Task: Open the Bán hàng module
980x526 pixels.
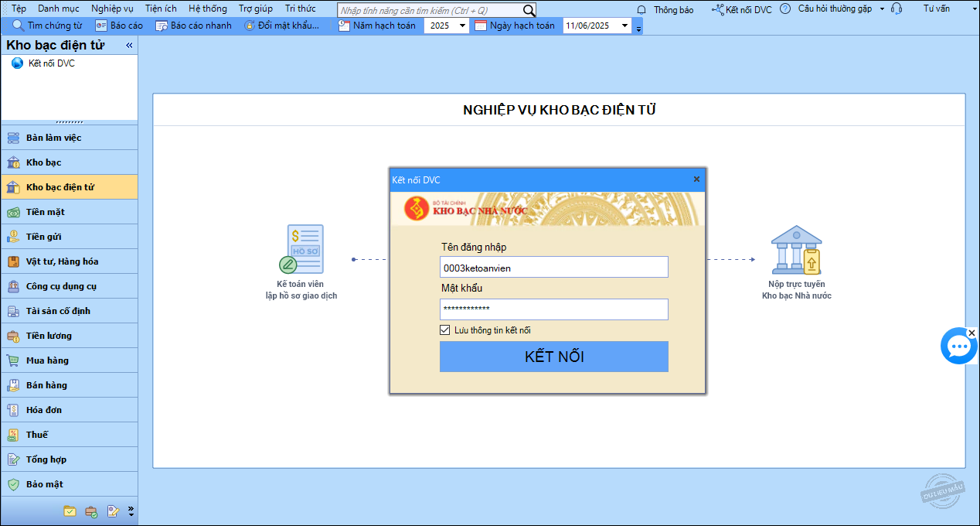Action: (70, 385)
